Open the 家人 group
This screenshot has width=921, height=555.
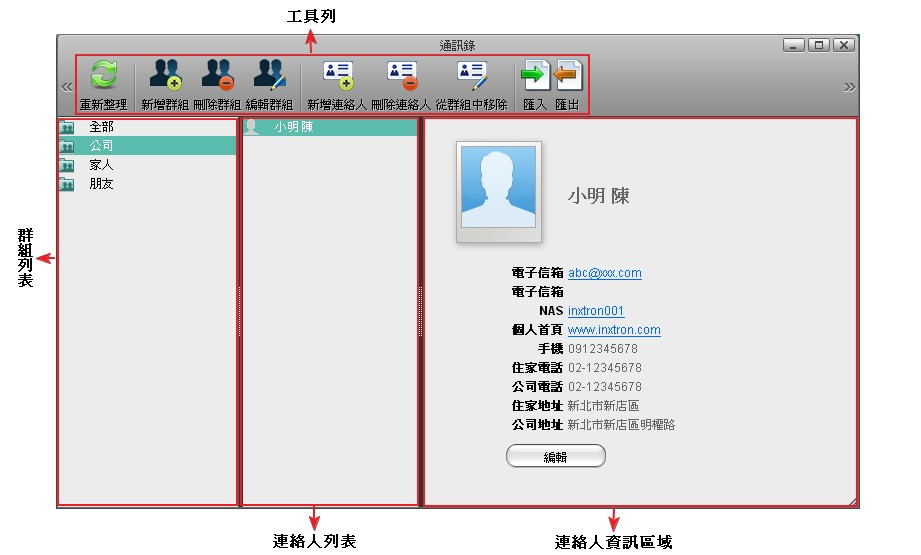click(x=101, y=165)
